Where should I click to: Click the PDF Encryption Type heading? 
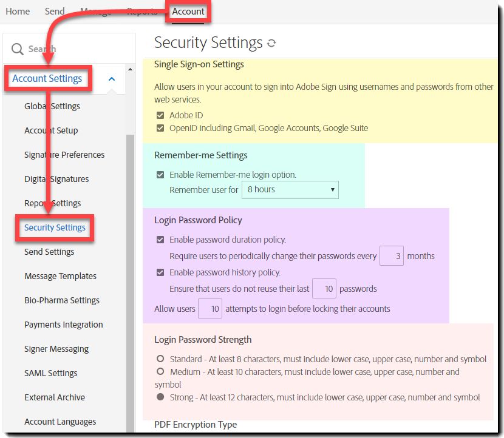tap(196, 425)
